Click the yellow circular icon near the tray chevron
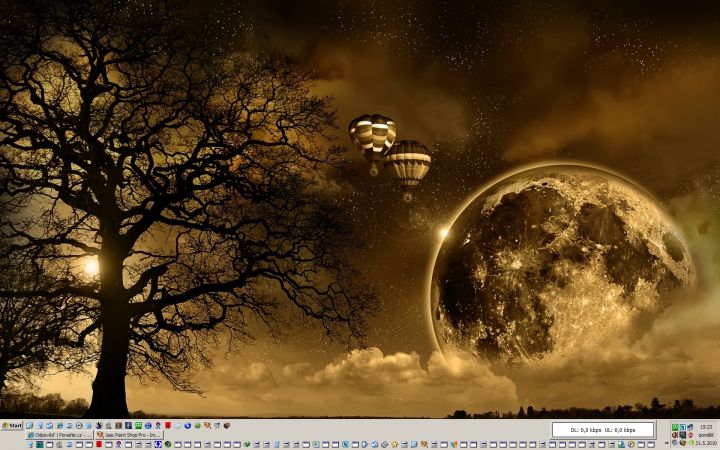 [631, 444]
